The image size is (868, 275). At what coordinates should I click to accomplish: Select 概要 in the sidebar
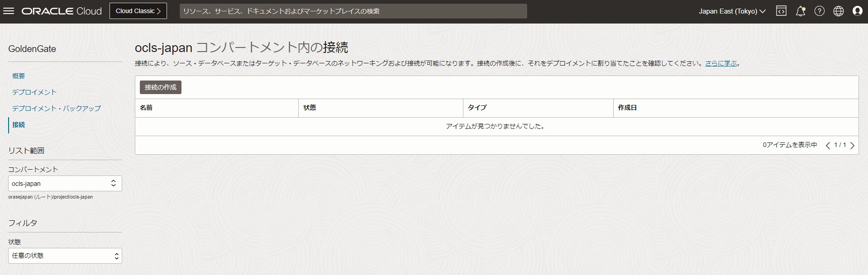click(19, 76)
